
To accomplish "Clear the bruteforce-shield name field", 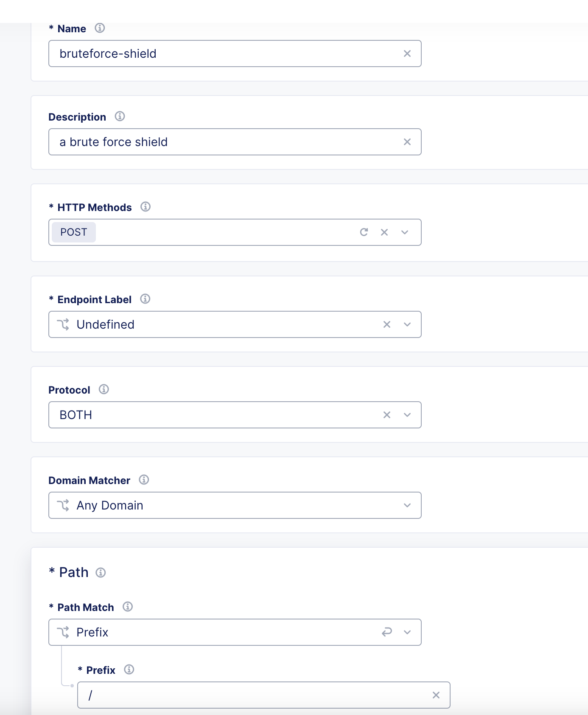I will point(407,53).
